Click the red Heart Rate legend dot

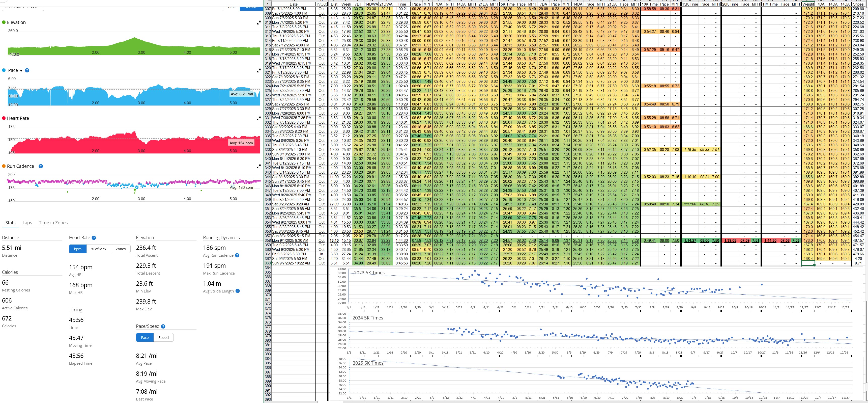click(x=4, y=118)
